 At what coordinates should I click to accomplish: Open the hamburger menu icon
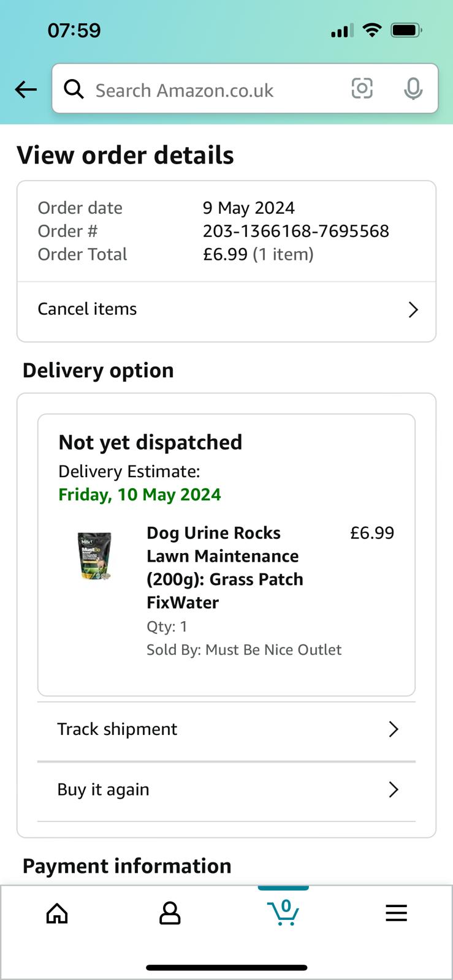point(396,913)
